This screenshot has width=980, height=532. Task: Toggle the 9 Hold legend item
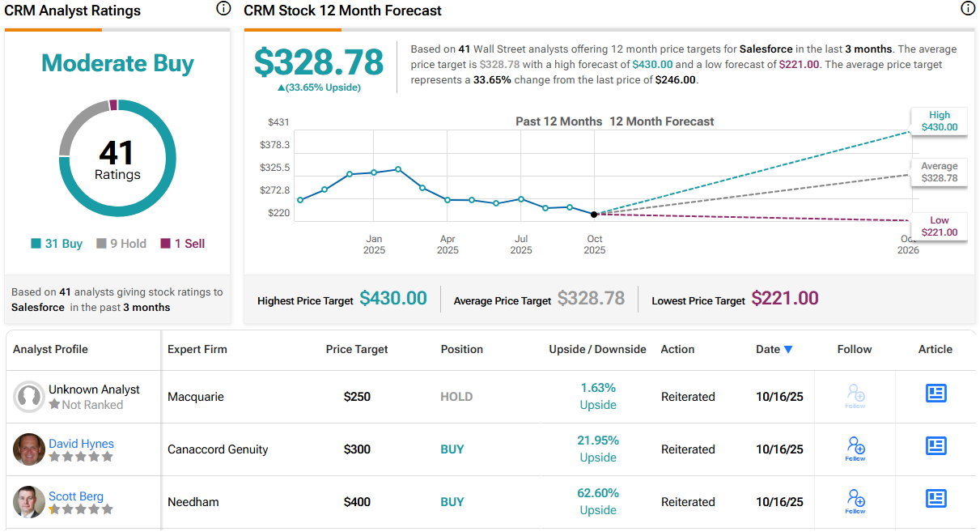tap(121, 244)
